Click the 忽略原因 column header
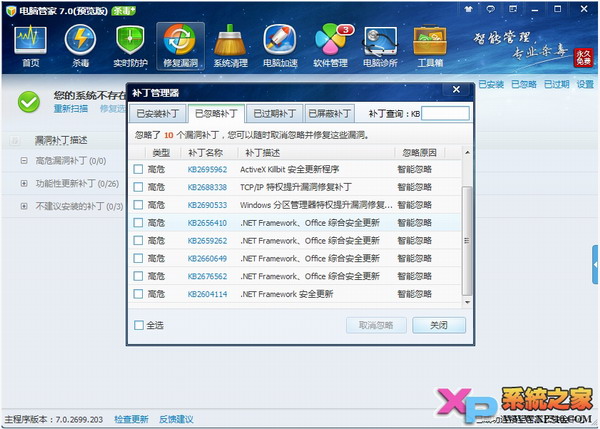This screenshot has height=429, width=600. [x=419, y=153]
